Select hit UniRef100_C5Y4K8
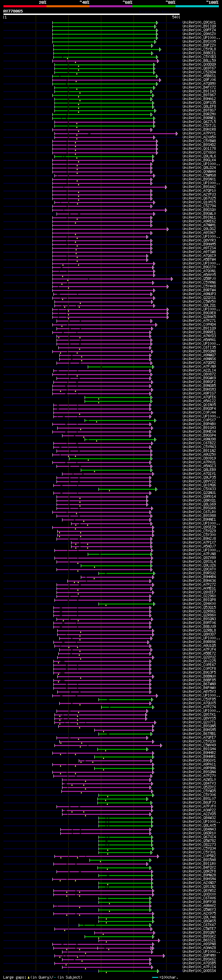222x980 pixels. coord(199,286)
